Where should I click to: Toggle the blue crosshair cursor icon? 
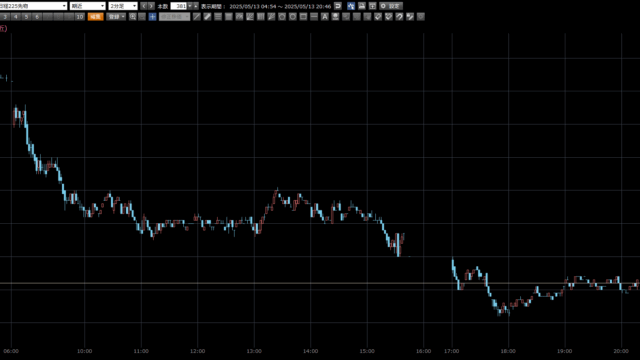pyautogui.click(x=152, y=17)
